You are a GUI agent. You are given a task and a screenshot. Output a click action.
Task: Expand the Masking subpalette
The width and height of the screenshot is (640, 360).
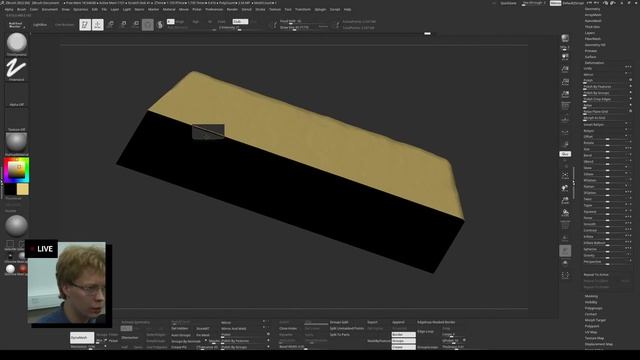[x=591, y=296]
